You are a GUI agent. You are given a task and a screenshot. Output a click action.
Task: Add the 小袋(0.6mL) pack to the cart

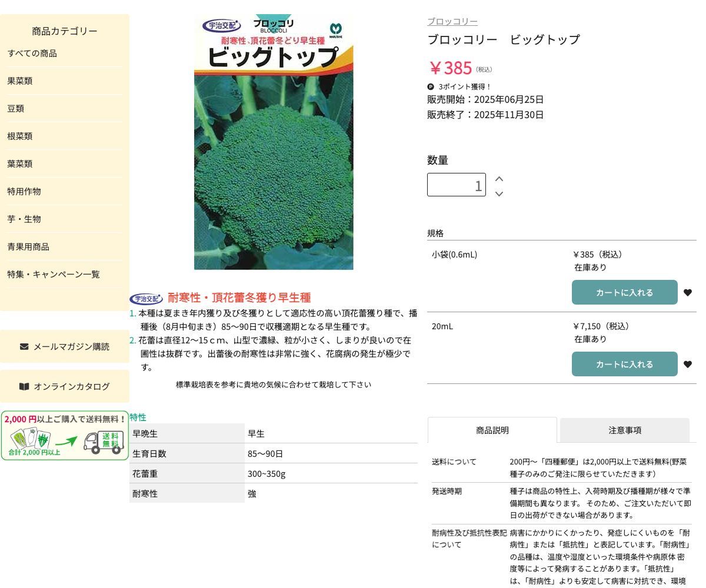[625, 292]
